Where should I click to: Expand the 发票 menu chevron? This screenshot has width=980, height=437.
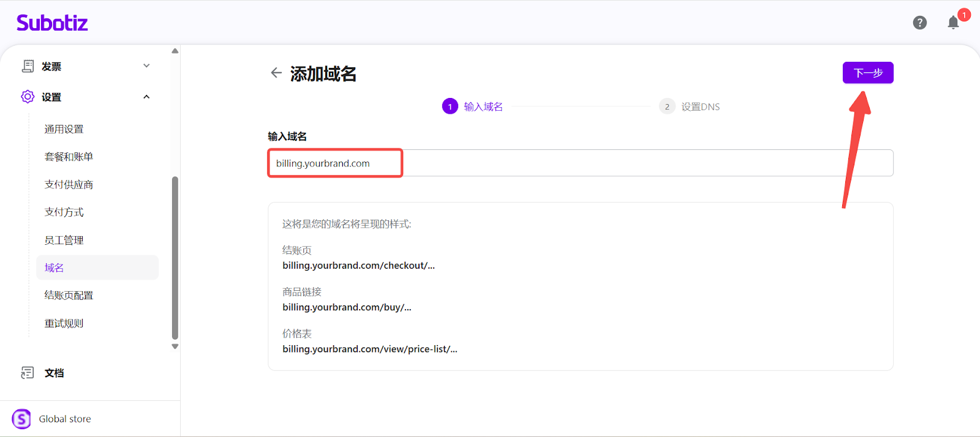(x=146, y=66)
